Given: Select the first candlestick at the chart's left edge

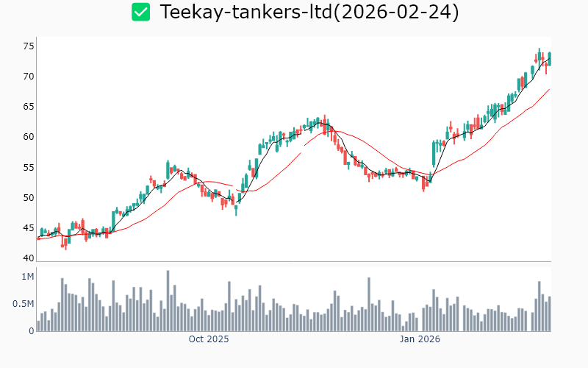Looking at the screenshot, I should [38, 237].
